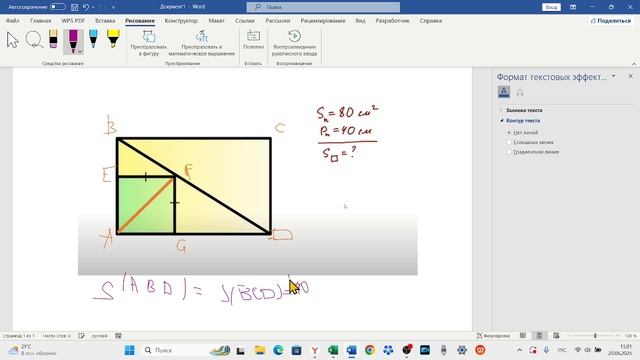Open the Справка tab
This screenshot has height=360, width=640.
point(431,20)
